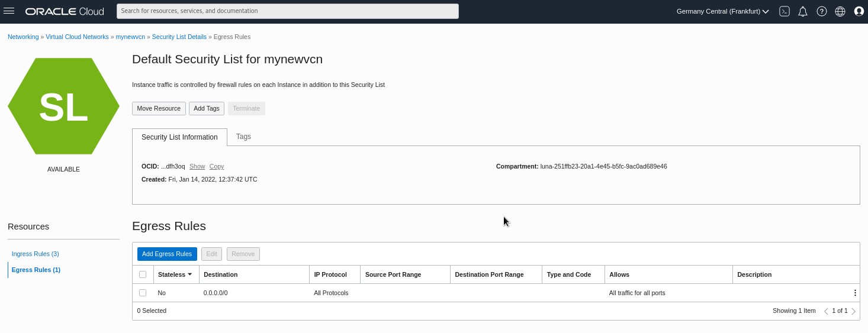Viewport: 868px width, 333px height.
Task: Click the Showing 1 Item text
Action: pos(794,311)
